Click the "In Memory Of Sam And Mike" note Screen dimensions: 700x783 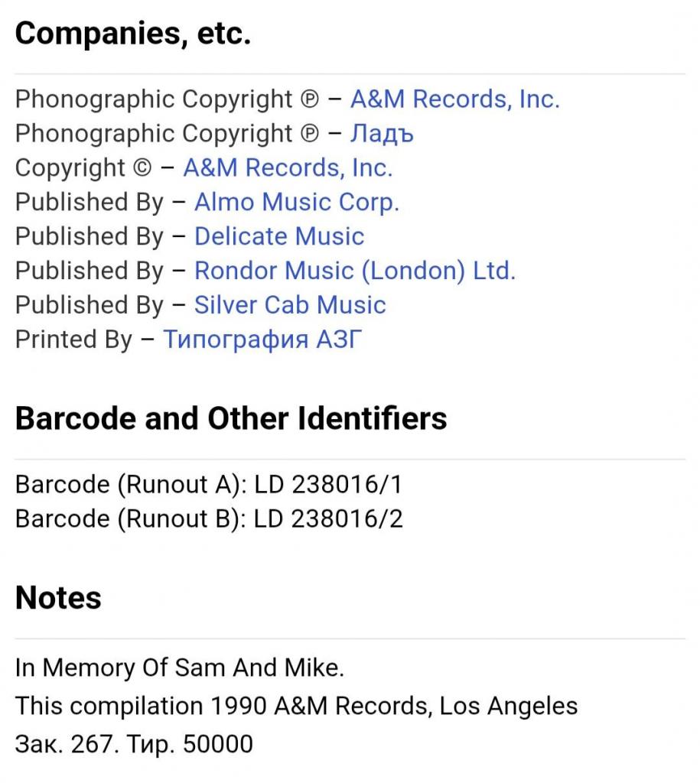click(180, 668)
